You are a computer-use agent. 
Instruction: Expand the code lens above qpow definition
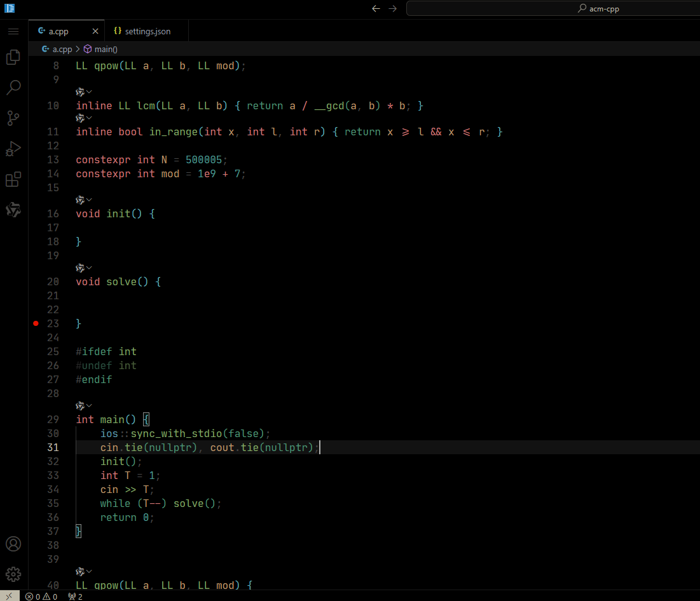[x=84, y=572]
